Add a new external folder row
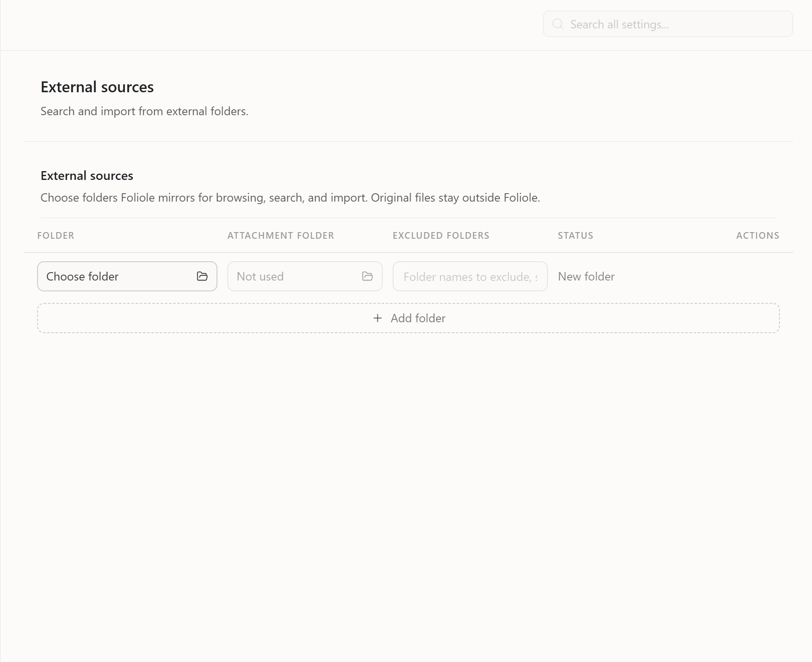812x662 pixels. [408, 318]
